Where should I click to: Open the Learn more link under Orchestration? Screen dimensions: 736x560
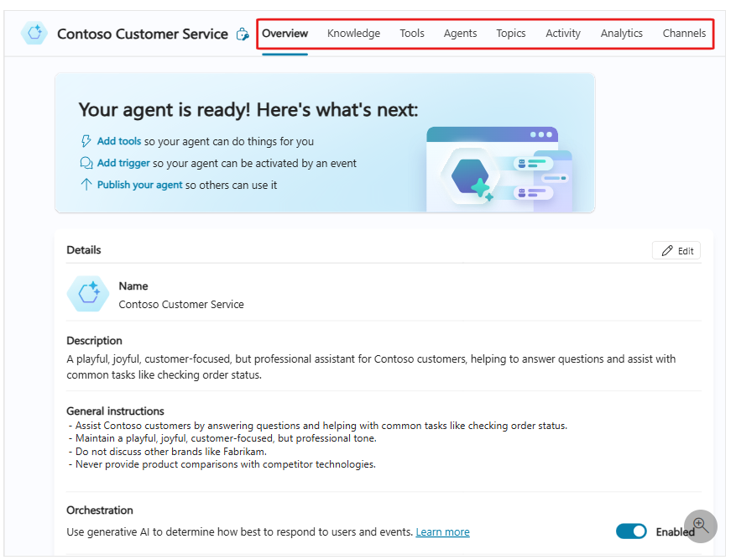(x=442, y=531)
